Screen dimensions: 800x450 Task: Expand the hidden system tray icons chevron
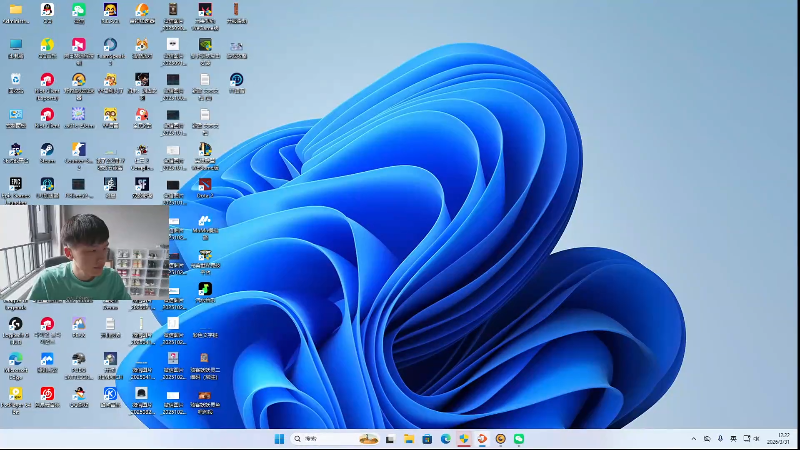pyautogui.click(x=694, y=439)
